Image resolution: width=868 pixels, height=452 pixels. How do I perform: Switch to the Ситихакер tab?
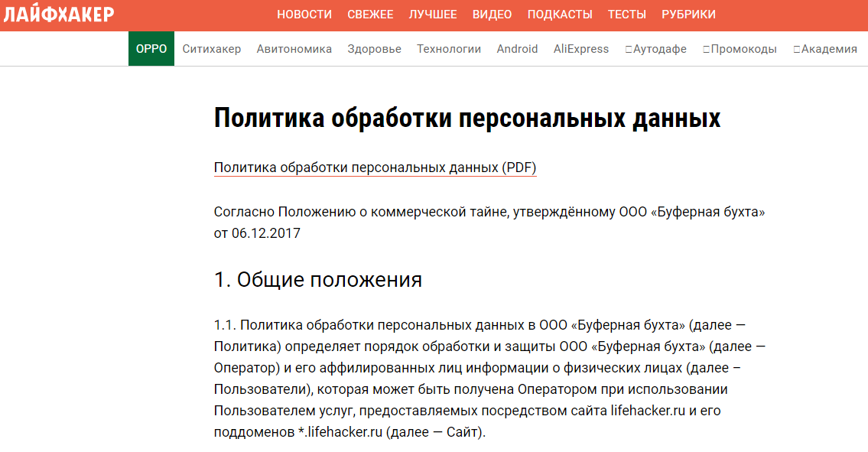coord(212,47)
